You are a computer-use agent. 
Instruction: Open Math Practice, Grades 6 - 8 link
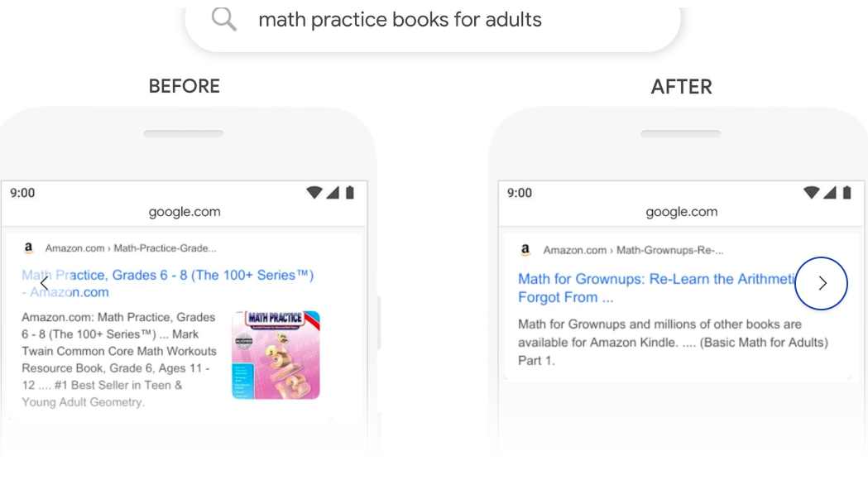(168, 283)
